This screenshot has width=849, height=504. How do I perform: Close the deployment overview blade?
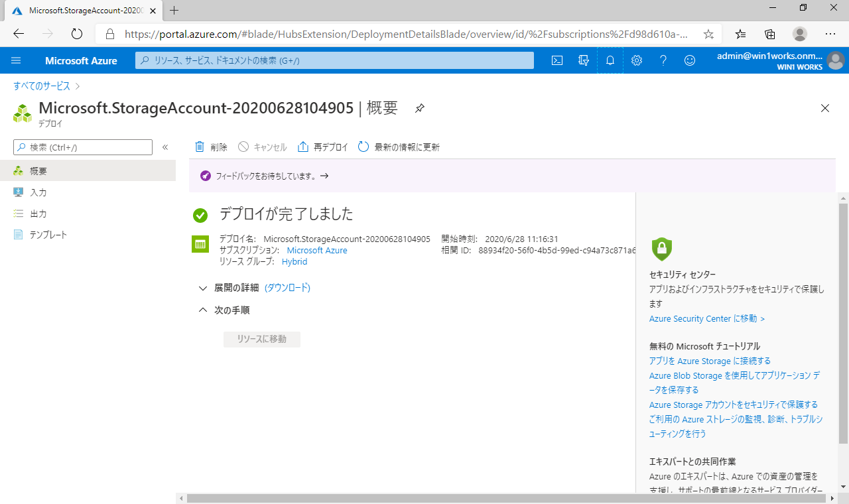pyautogui.click(x=825, y=108)
